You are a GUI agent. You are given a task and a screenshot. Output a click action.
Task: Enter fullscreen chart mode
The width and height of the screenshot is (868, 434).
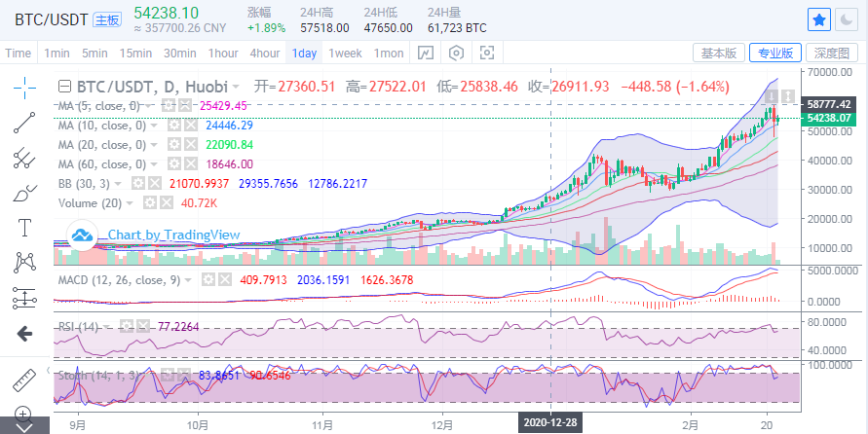pos(488,53)
